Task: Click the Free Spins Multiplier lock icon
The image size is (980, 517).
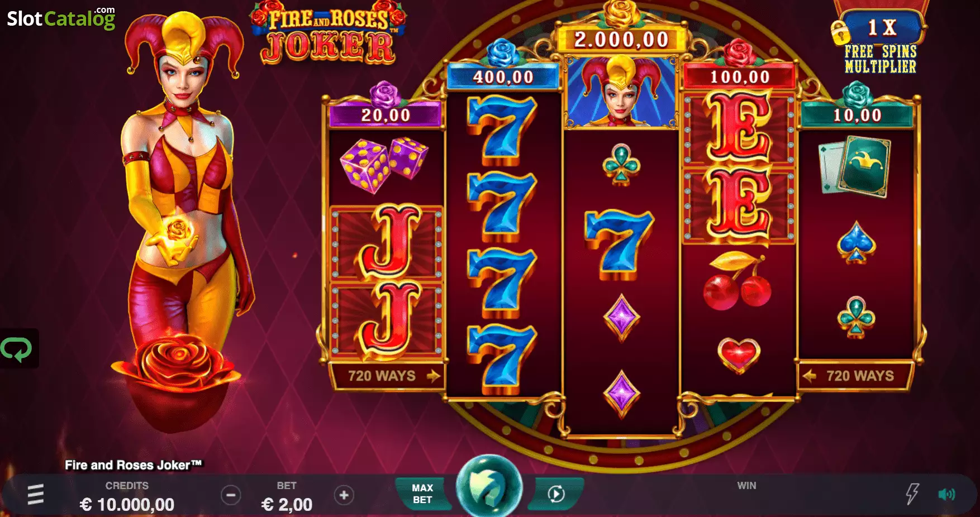Action: [x=840, y=33]
